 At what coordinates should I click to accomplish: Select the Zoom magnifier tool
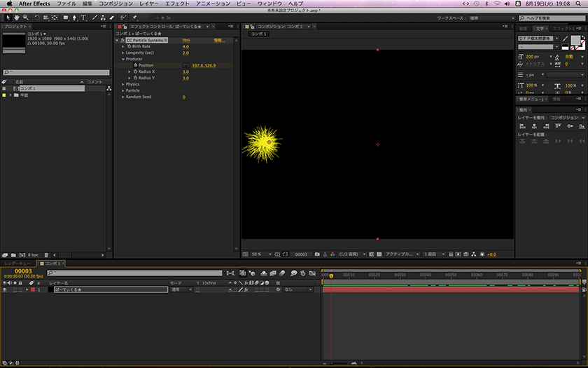point(25,18)
